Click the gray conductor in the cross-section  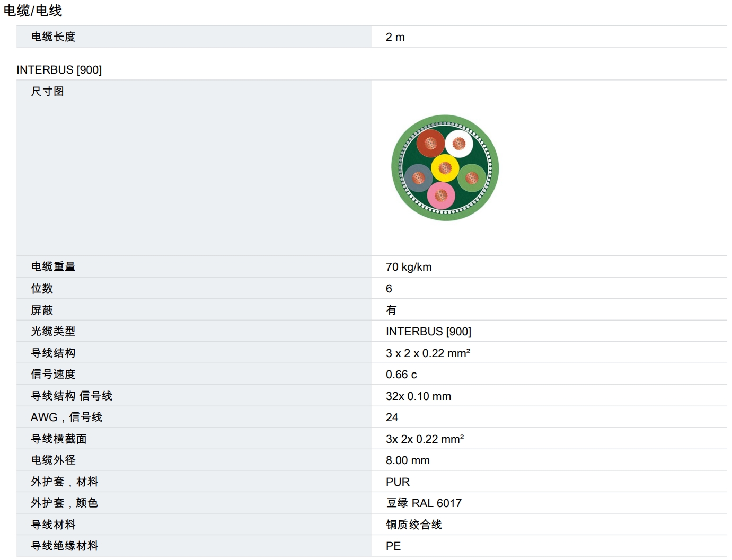pos(418,177)
